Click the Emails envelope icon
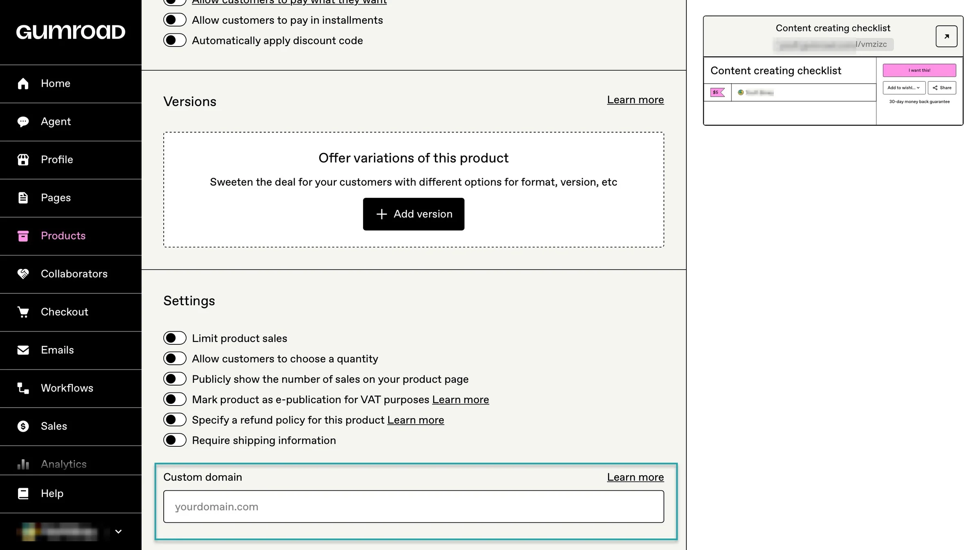 point(23,350)
